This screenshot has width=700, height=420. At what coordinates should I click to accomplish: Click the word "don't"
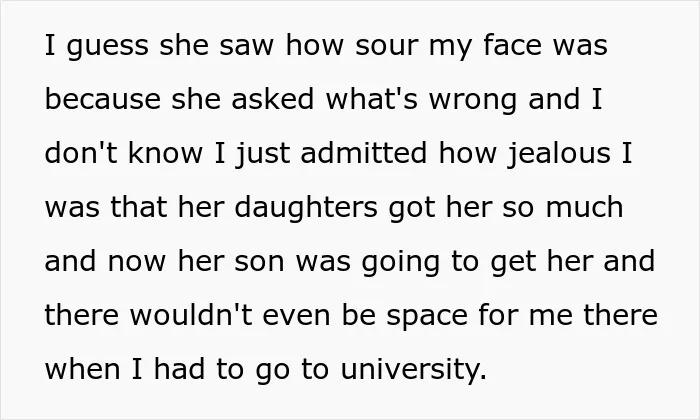point(81,153)
